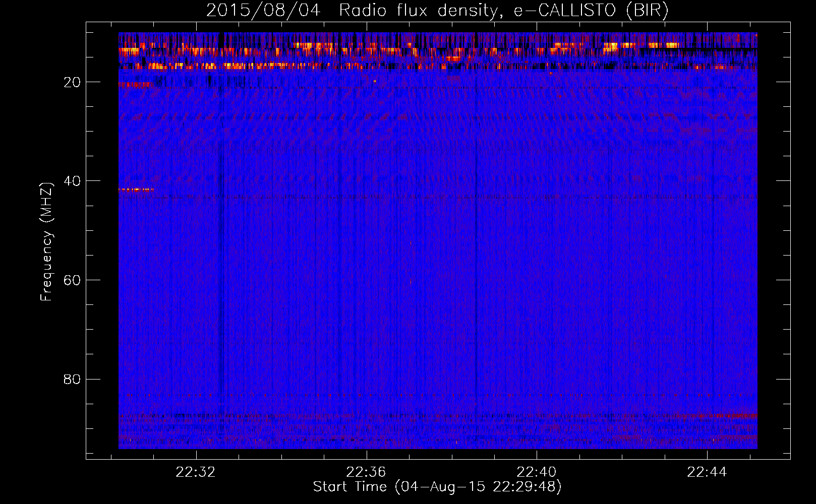The height and width of the screenshot is (504, 816).
Task: Click the "Start Time (04-Aug-15 22:29:48)" x-axis label
Action: [437, 487]
